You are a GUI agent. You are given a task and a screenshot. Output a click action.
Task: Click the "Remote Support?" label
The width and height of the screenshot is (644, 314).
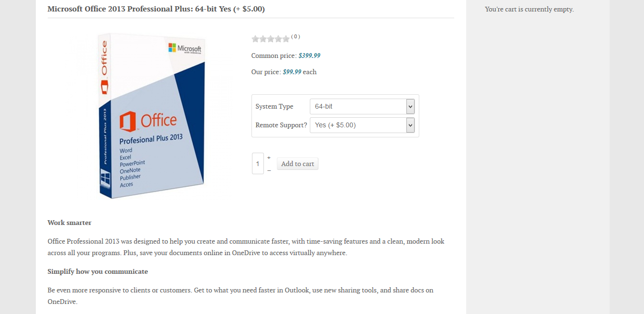pyautogui.click(x=281, y=125)
